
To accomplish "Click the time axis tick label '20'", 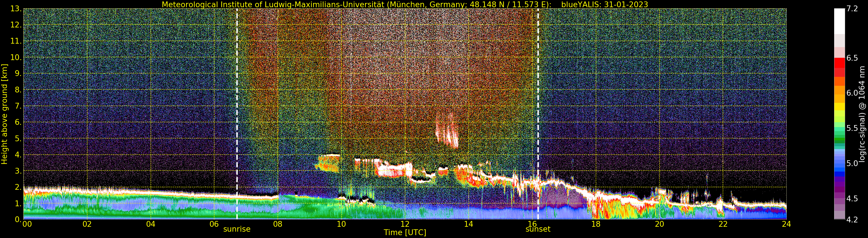I will pos(659,224).
